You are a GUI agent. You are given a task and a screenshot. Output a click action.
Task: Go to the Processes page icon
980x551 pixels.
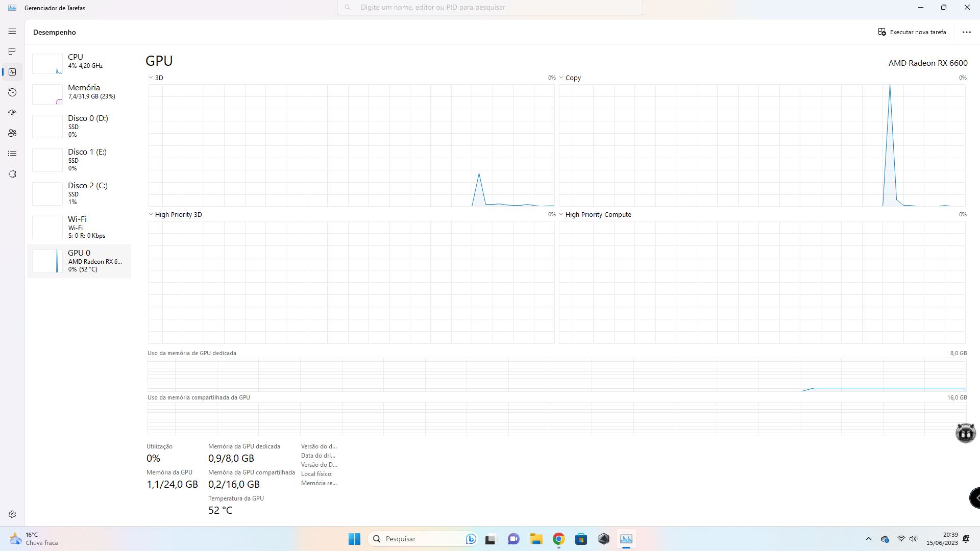12,52
